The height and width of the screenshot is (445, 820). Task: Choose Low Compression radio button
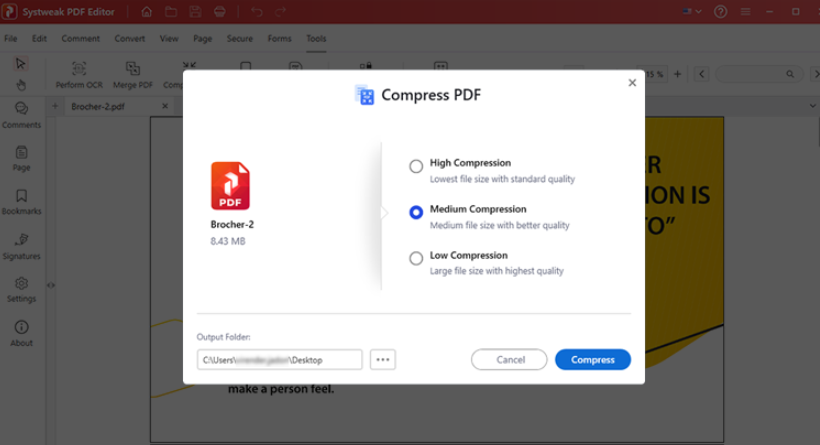click(x=416, y=258)
